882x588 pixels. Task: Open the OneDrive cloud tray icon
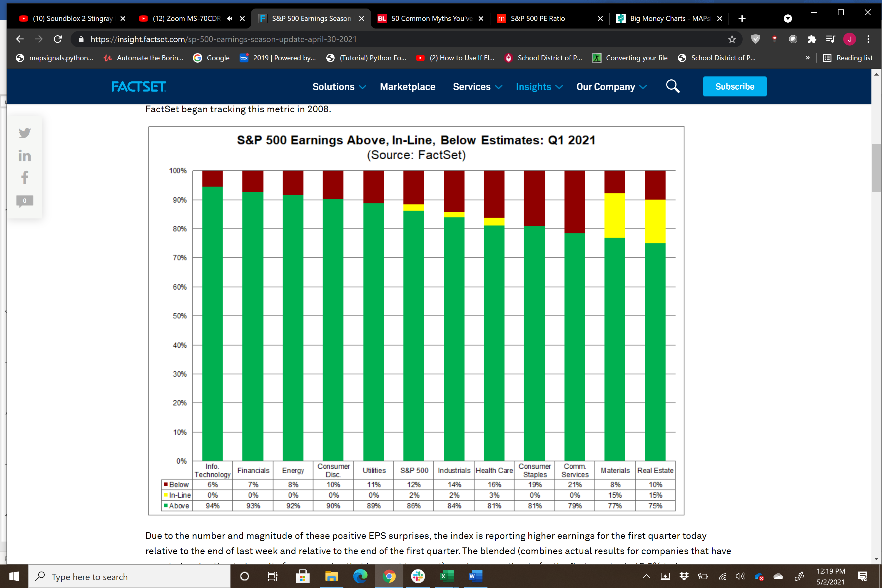pyautogui.click(x=778, y=576)
